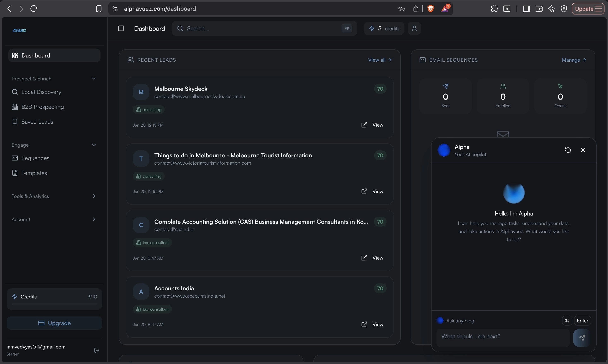Expand Tools & Analytics

point(94,196)
